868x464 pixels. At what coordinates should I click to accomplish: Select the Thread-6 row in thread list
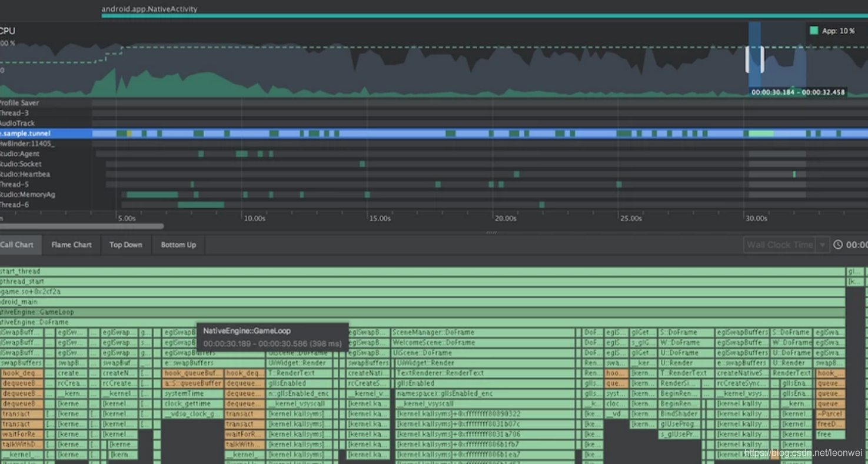tap(15, 205)
